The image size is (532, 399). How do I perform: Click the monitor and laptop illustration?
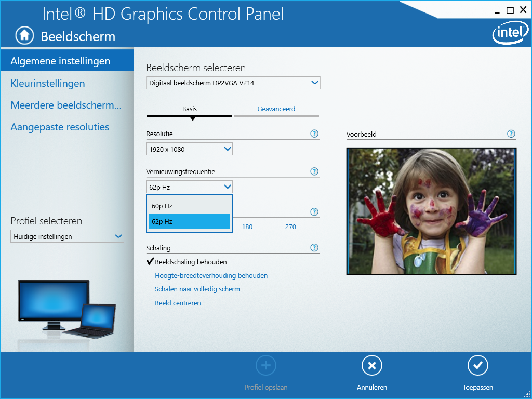[67, 309]
